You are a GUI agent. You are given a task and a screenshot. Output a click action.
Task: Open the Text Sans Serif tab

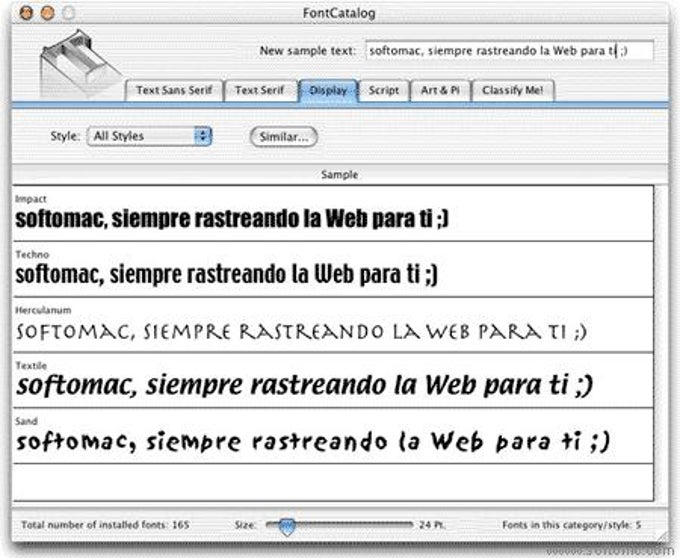coord(174,91)
